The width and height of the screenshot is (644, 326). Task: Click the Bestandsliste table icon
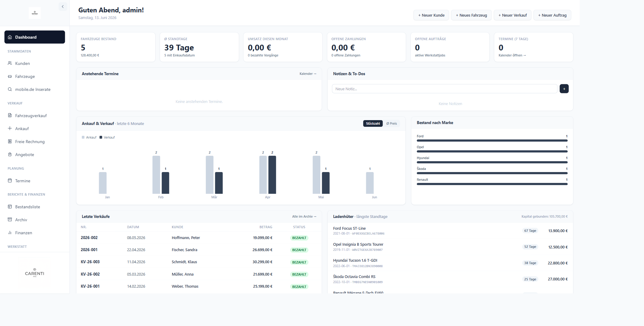pos(10,207)
